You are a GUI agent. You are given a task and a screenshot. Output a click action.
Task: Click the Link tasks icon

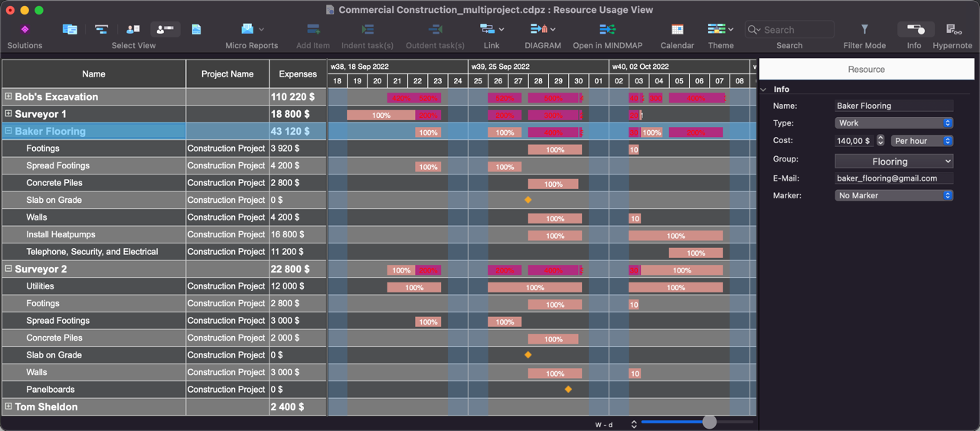pos(487,29)
